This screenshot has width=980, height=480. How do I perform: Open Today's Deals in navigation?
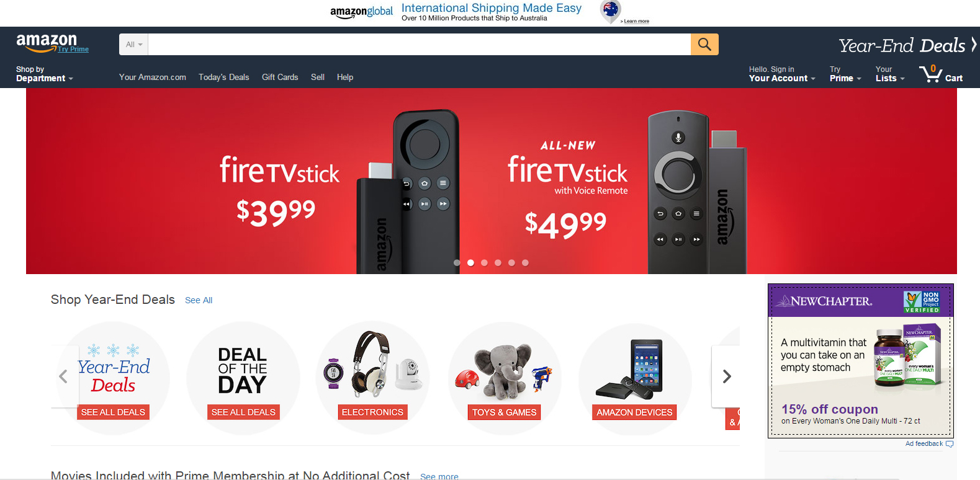click(x=223, y=77)
